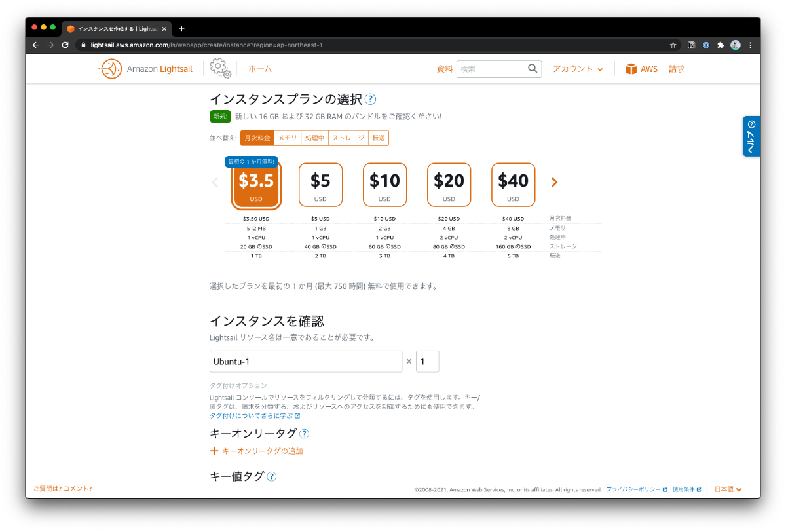786x532 pixels.
Task: Sort plans by 転送
Action: click(379, 138)
